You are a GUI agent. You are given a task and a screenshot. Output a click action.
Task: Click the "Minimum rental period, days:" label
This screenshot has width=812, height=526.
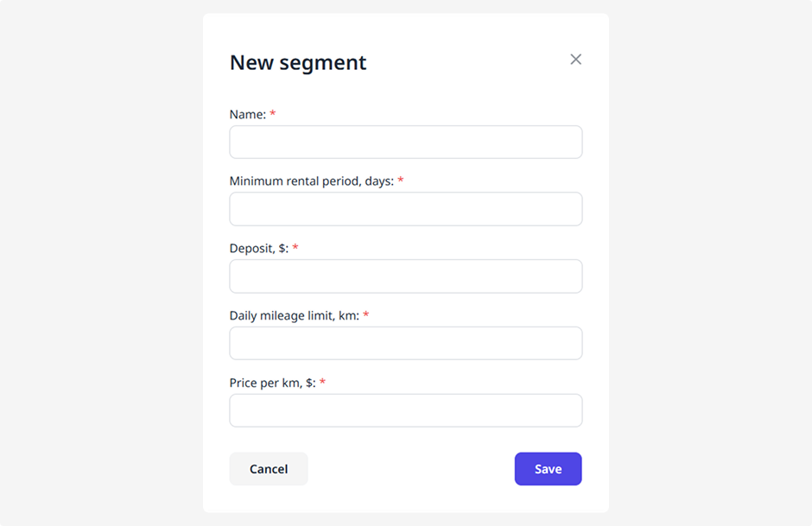click(311, 181)
